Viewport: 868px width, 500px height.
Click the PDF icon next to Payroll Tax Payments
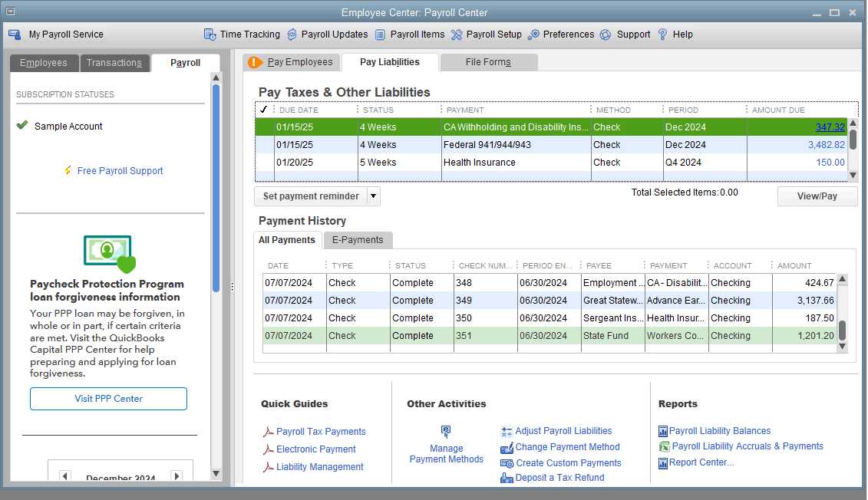[x=269, y=432]
